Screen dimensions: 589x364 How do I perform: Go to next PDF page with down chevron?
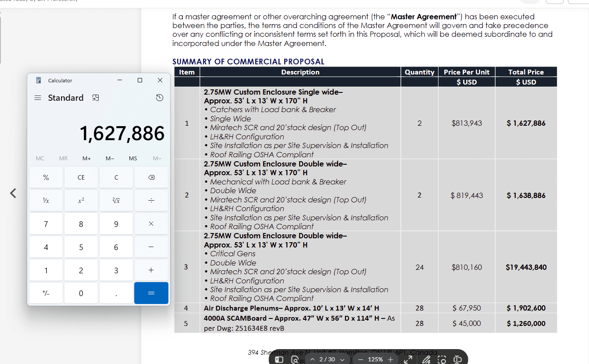click(343, 360)
